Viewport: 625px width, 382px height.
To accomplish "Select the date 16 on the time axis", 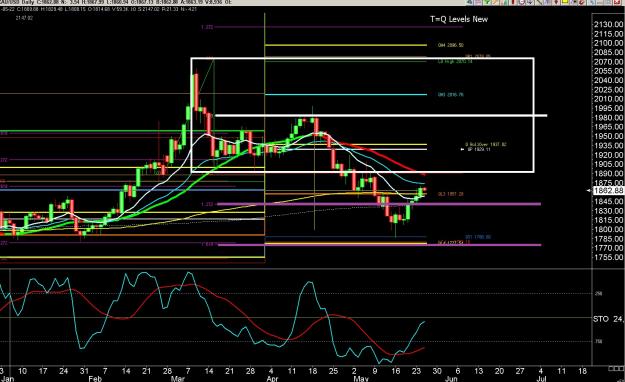I will [x=395, y=371].
